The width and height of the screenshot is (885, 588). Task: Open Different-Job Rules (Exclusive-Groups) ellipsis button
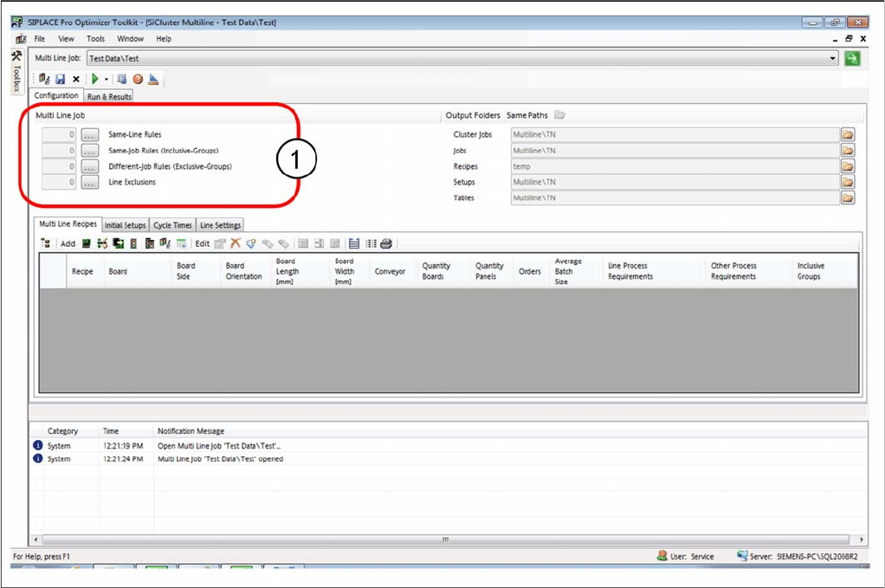pos(90,166)
